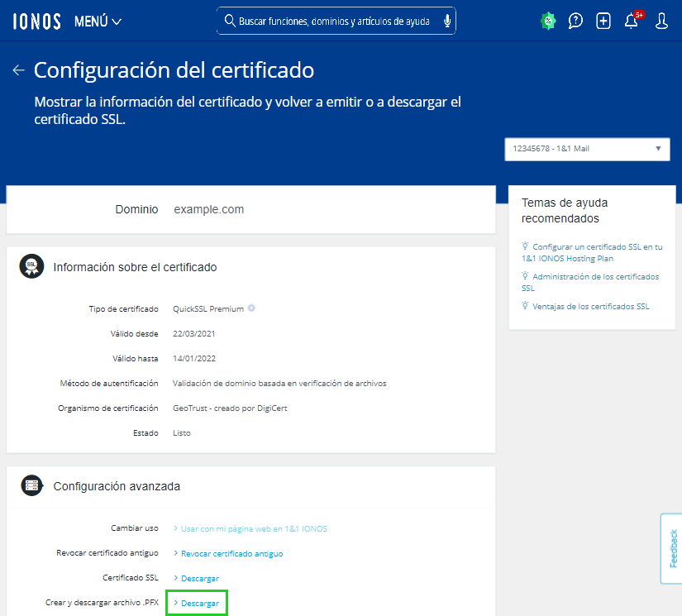Image resolution: width=682 pixels, height=616 pixels.
Task: Open the user account profile icon
Action: (661, 21)
